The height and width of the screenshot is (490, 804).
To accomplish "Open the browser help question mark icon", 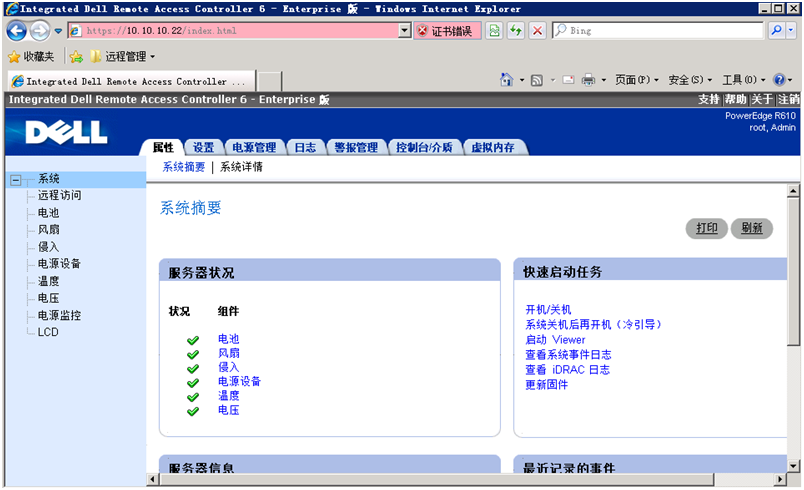I will (779, 80).
